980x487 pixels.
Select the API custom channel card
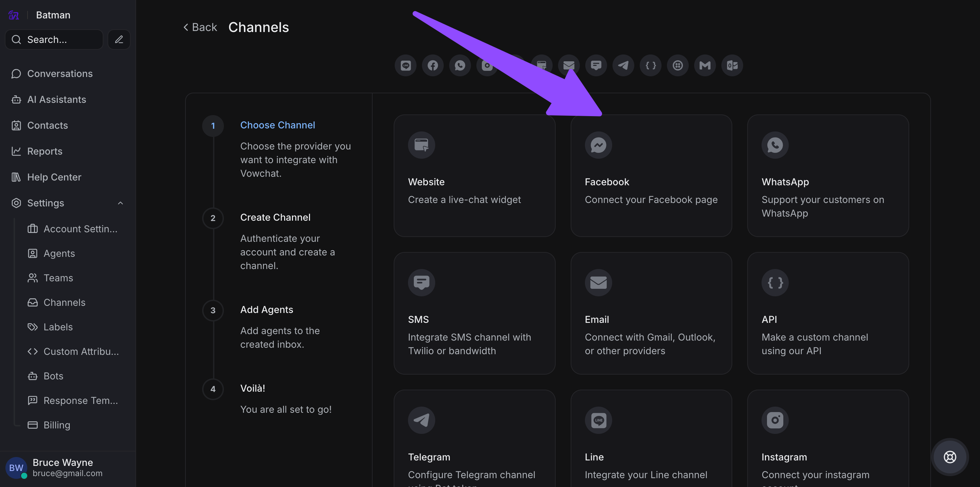pos(828,313)
